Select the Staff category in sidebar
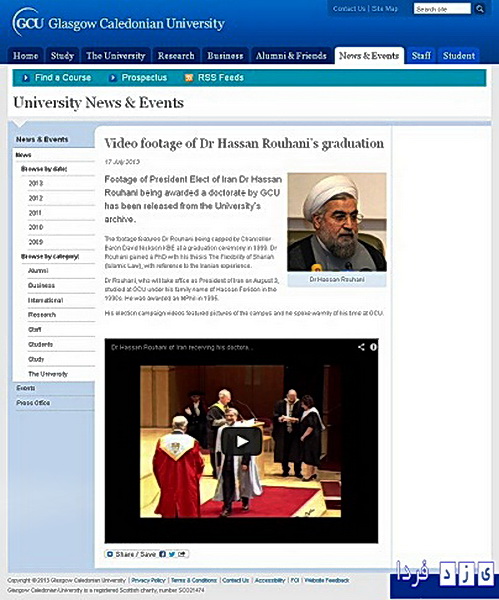 coord(34,329)
